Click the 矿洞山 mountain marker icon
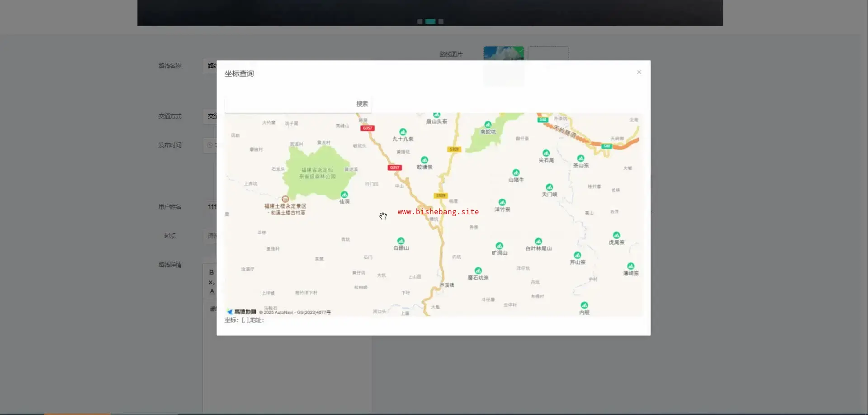Viewport: 868px width, 415px height. [499, 246]
